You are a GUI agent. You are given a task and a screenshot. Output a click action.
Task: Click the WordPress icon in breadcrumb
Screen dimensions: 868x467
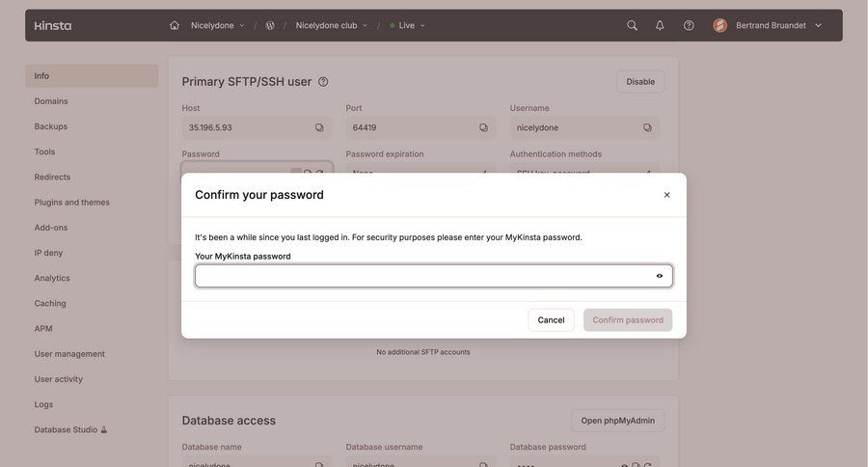(x=270, y=25)
